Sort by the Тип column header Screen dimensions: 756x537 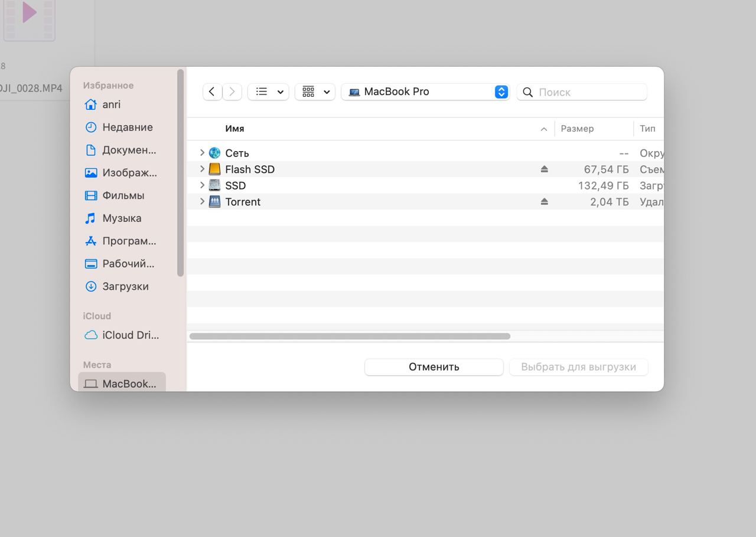coord(648,129)
